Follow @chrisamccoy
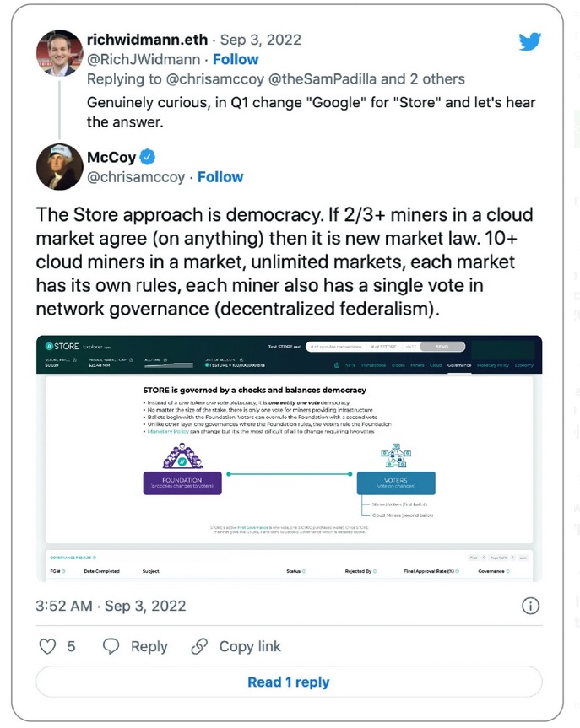This screenshot has height=728, width=580. click(220, 177)
